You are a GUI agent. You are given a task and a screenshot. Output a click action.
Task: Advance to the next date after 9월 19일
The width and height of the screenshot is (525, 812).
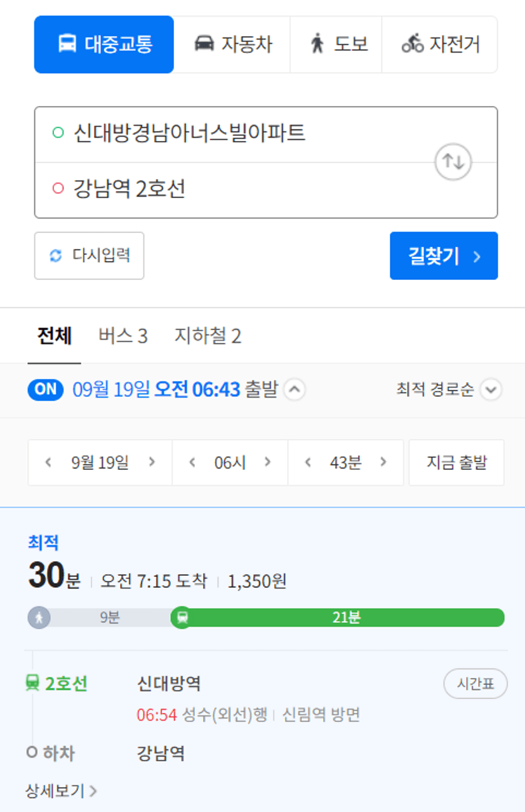(x=152, y=462)
